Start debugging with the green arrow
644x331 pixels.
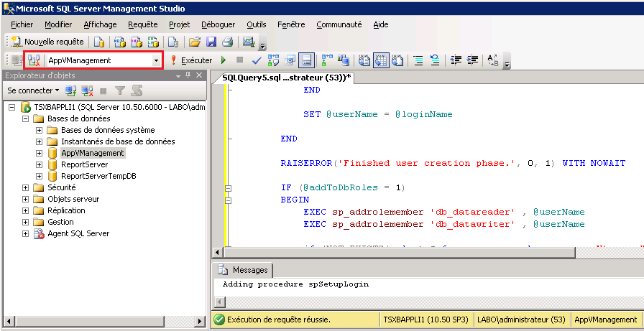[224, 61]
